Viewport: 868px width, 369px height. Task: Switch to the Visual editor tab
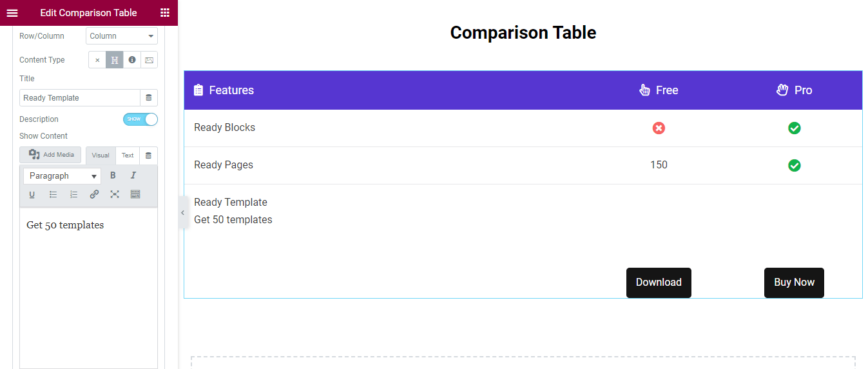[101, 155]
